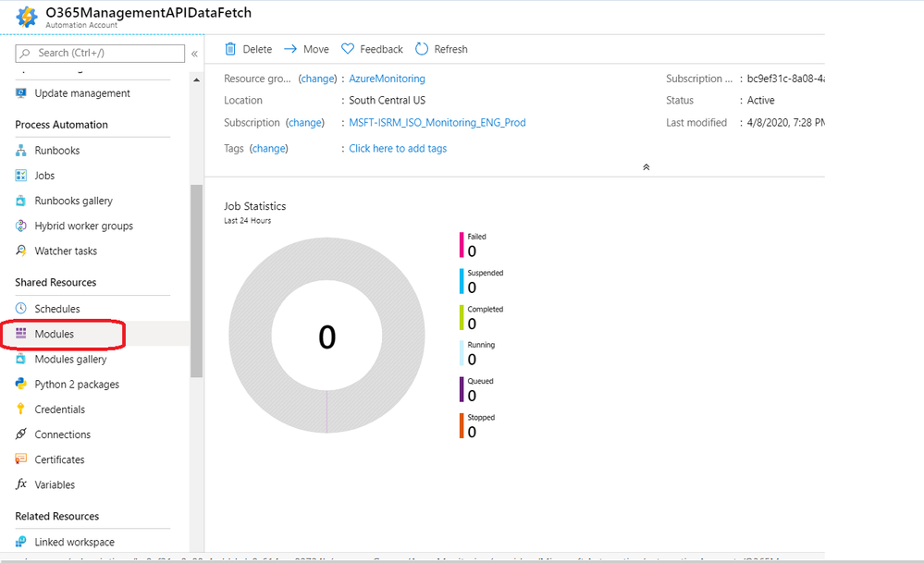Click the Move arrow icon
The image size is (924, 563).
pos(290,49)
